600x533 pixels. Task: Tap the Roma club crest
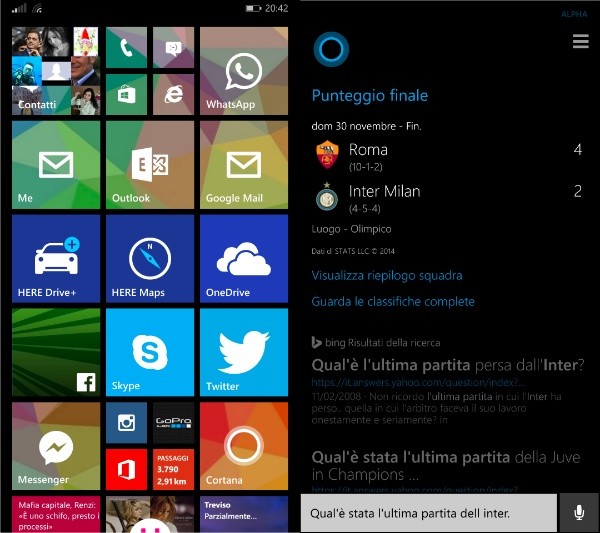point(327,154)
